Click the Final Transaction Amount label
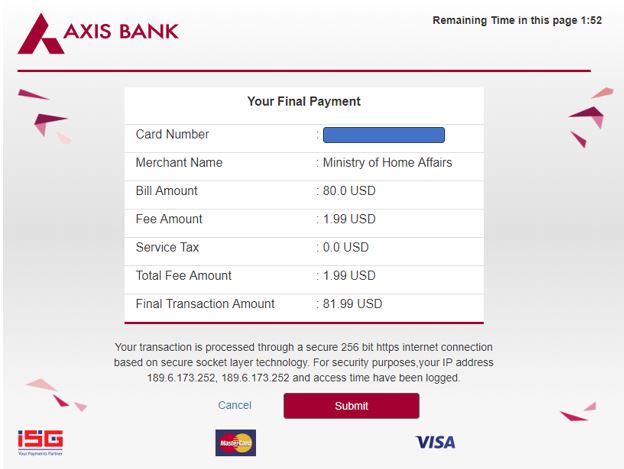Image resolution: width=624 pixels, height=469 pixels. (x=205, y=304)
